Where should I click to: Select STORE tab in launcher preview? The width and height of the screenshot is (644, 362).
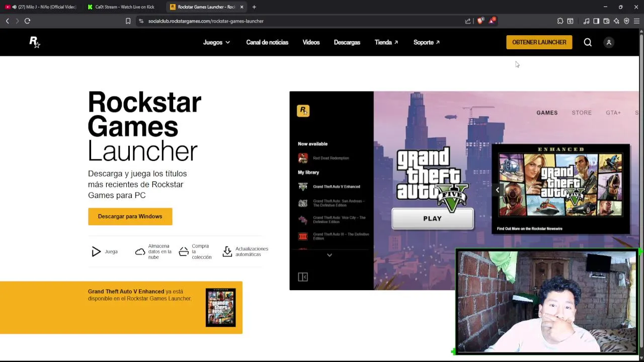582,113
